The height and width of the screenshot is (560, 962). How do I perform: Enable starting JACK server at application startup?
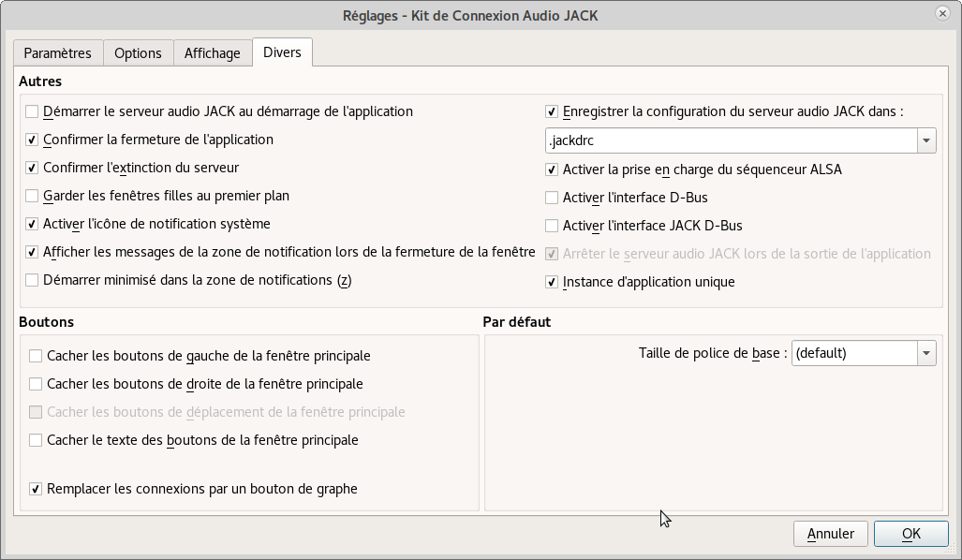point(33,111)
